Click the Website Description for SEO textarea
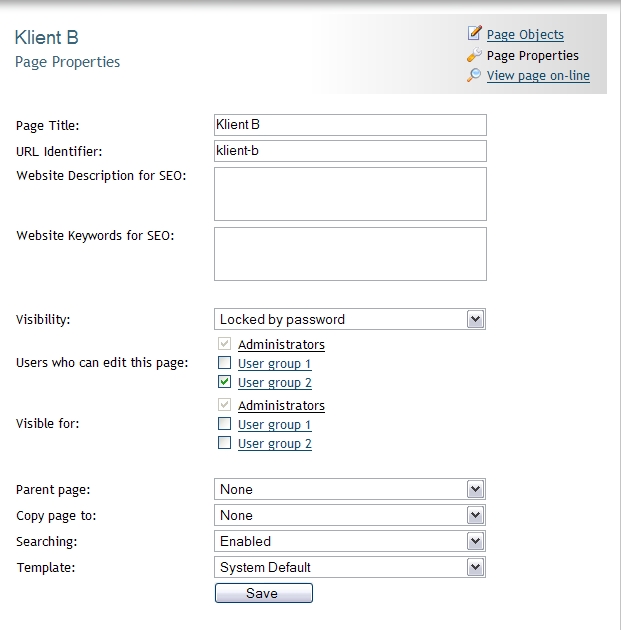The height and width of the screenshot is (630, 621). 350,194
